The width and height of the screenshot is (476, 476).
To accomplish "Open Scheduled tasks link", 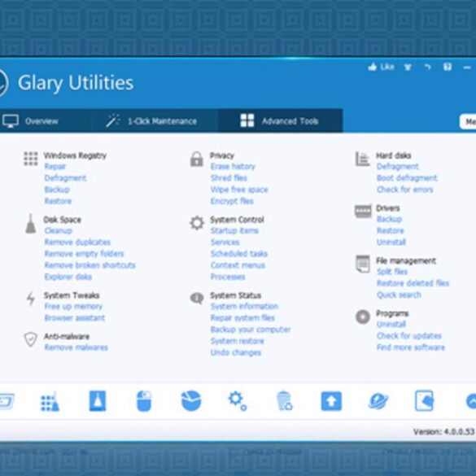I will pyautogui.click(x=239, y=254).
